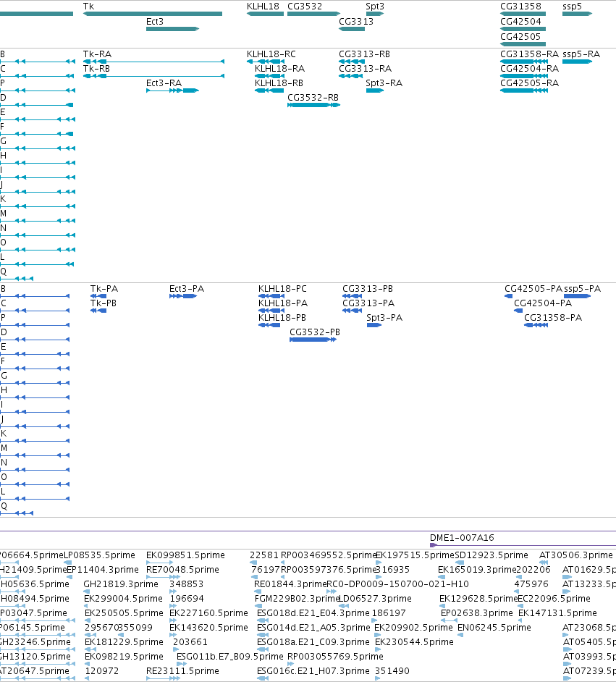Select EST EK230544.5prime
Image resolution: width=616 pixels, height=682 pixels.
tap(378, 649)
